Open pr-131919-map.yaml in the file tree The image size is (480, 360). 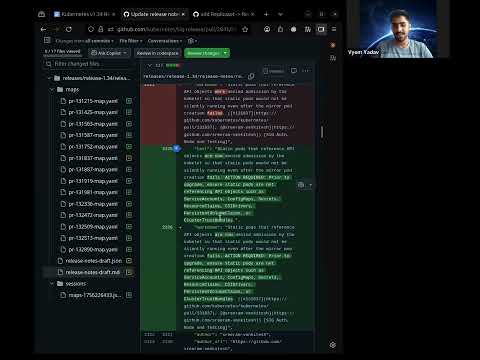coord(93,181)
